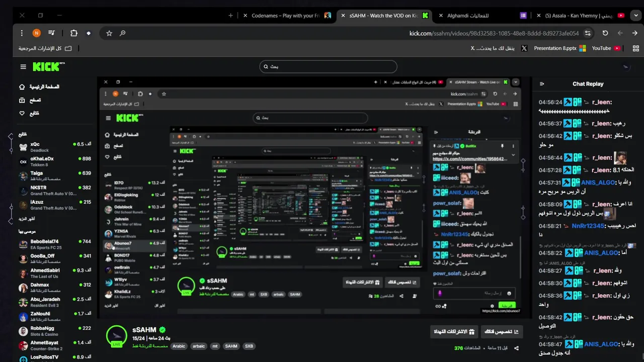
Task: Close the Alghamdi tab
Action: click(x=441, y=16)
